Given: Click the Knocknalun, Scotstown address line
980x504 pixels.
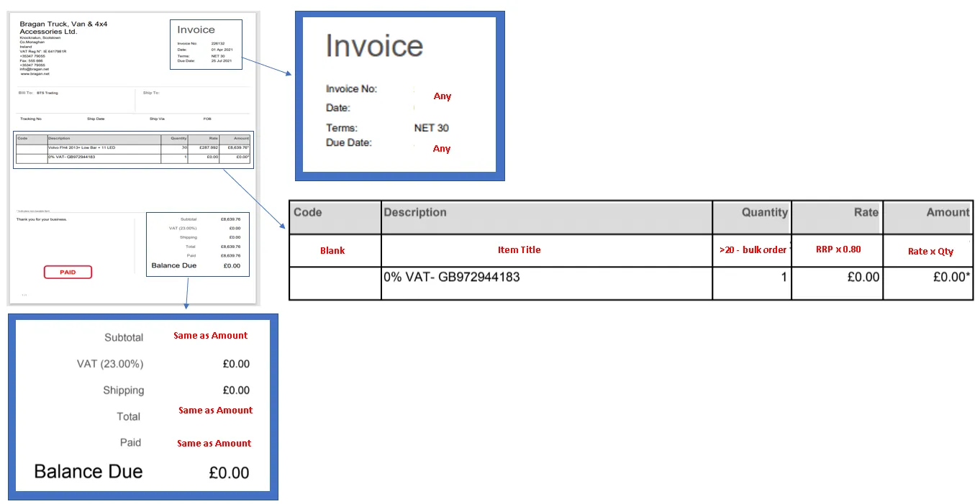Looking at the screenshot, I should [40, 37].
